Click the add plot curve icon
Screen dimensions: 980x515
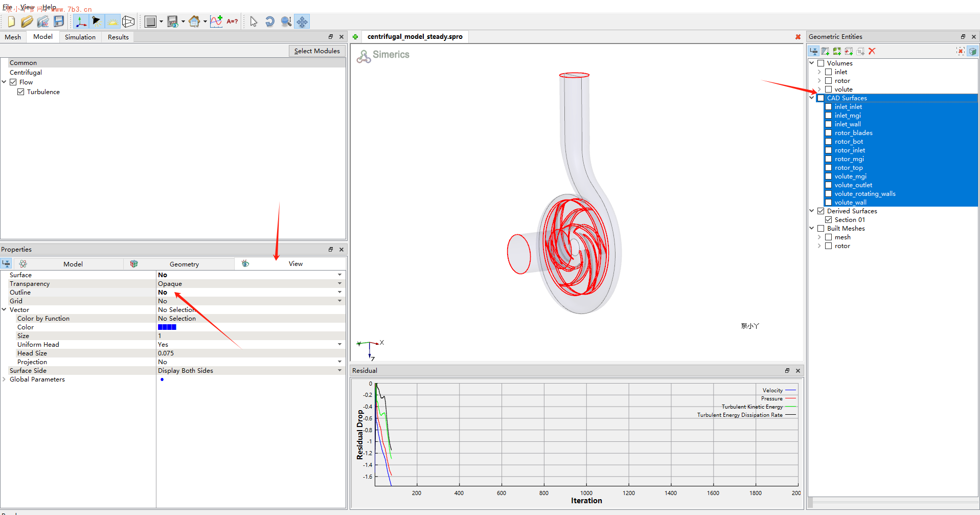(216, 21)
